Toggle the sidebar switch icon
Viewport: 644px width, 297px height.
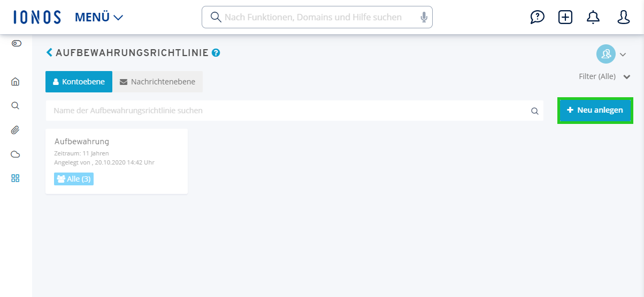pos(16,43)
